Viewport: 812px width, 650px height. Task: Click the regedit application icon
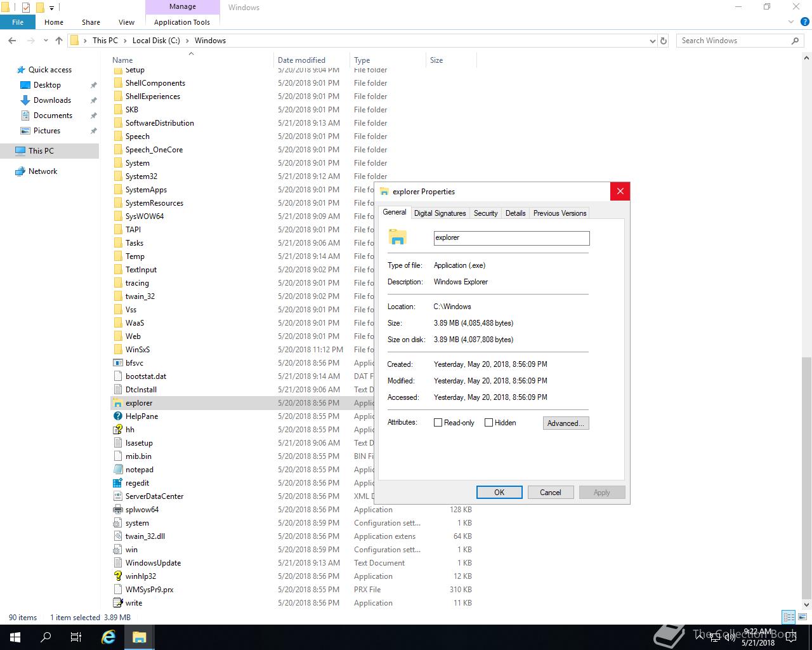pos(117,483)
